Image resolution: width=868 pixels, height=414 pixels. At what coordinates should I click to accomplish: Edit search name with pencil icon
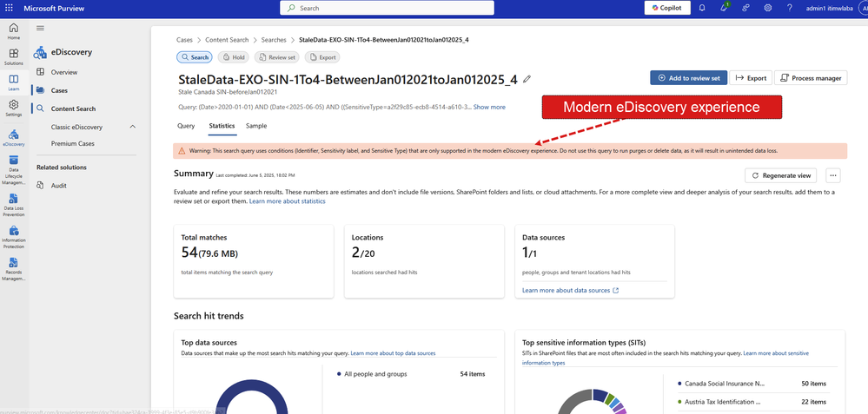point(527,79)
